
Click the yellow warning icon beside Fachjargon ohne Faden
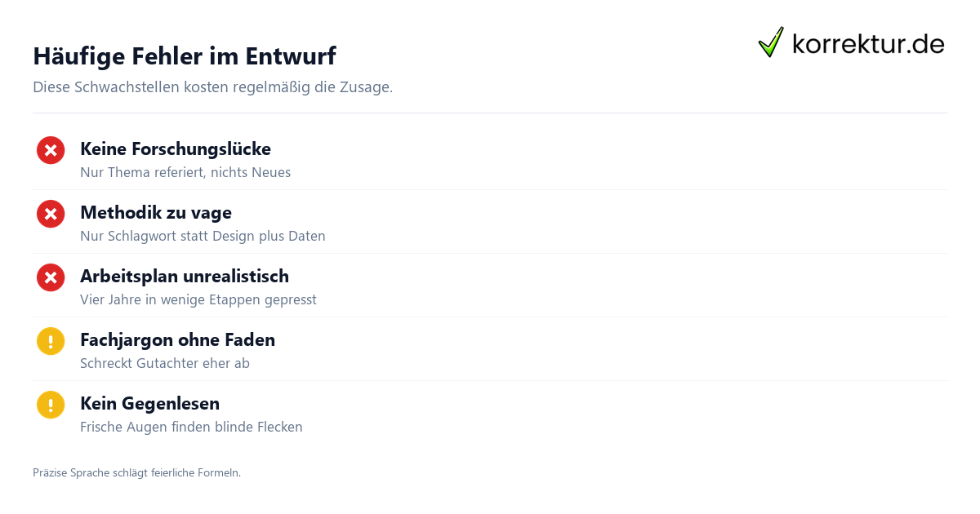point(51,341)
